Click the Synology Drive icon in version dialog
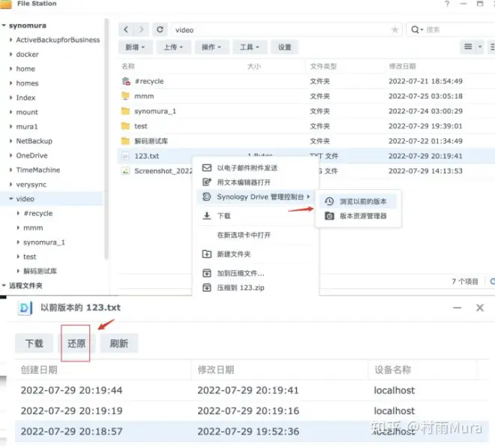Image resolution: width=495 pixels, height=448 pixels. 25,308
